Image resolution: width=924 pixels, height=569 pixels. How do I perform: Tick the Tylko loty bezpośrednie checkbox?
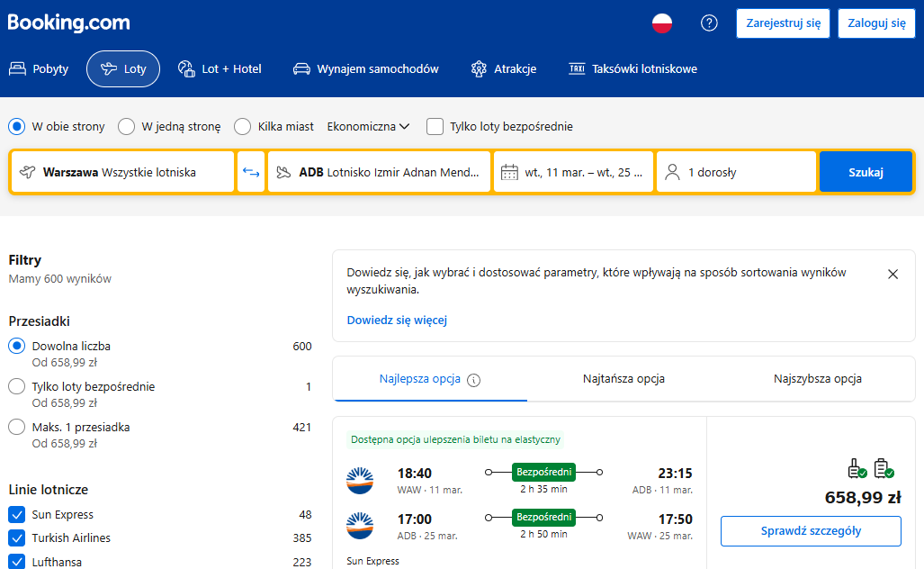(435, 126)
